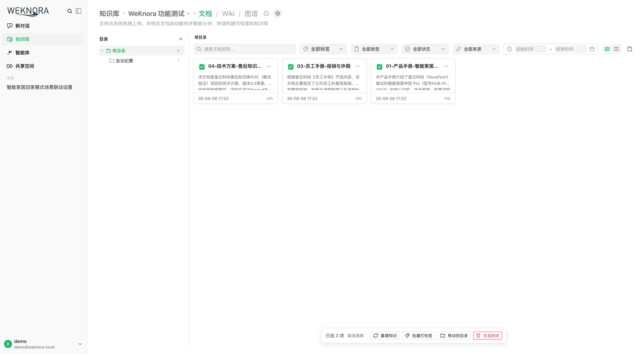
Task: Go to 共享空间 shared space
Action: (43, 66)
